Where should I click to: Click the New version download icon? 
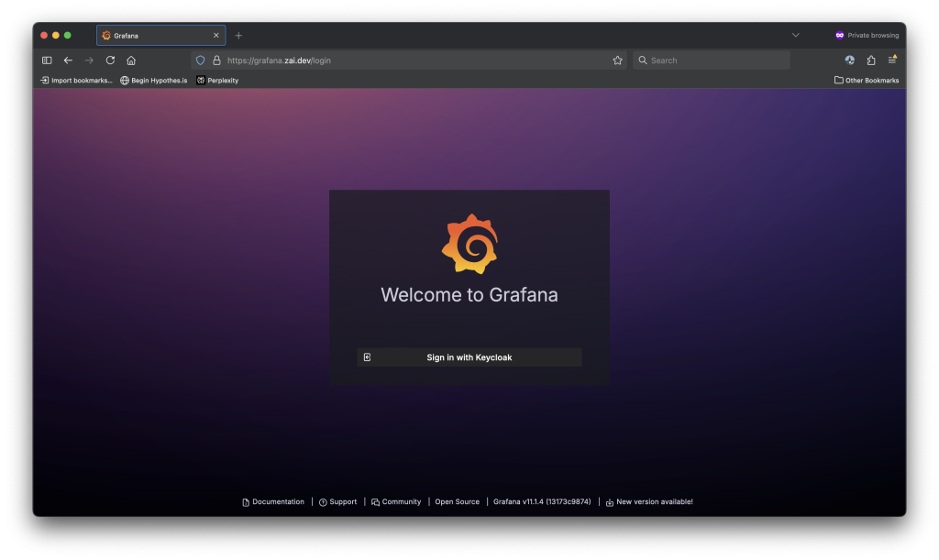610,502
